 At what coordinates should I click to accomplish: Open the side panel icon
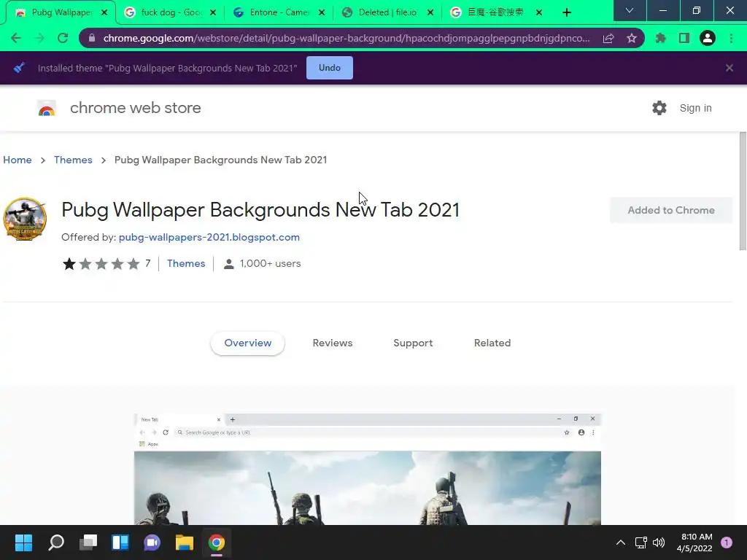(684, 38)
